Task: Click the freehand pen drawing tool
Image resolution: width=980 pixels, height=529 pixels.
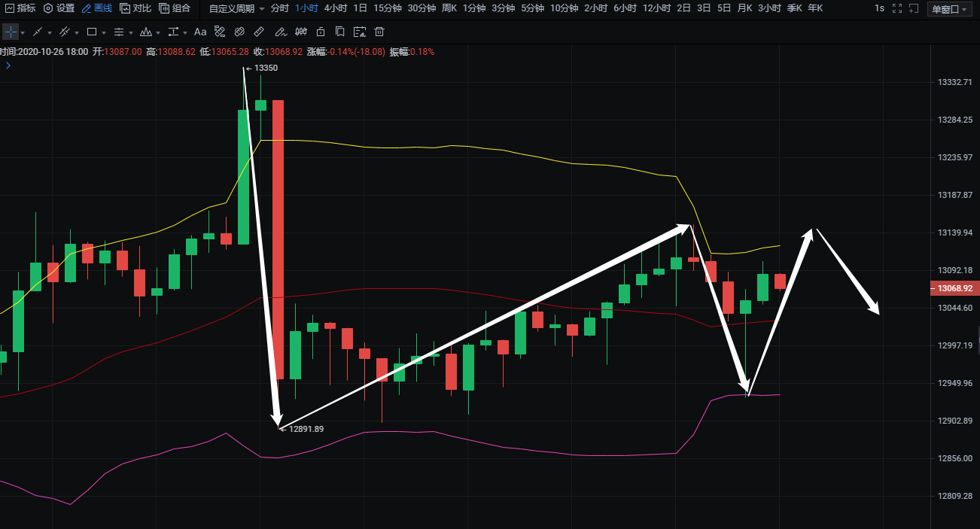Action: tap(280, 32)
